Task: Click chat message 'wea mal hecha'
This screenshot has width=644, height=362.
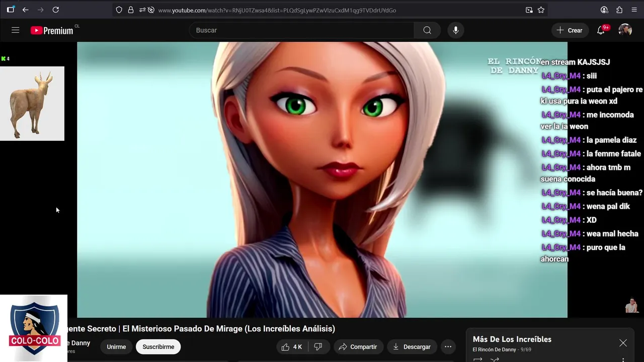Action: tap(612, 234)
